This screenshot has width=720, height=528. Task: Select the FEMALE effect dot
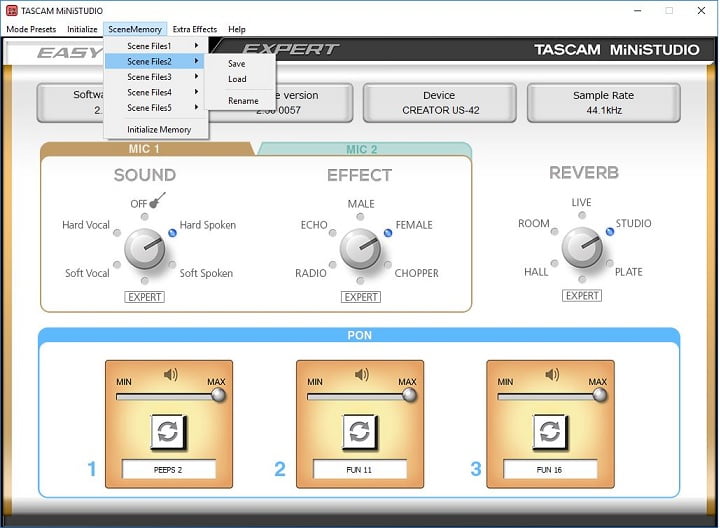tap(388, 233)
